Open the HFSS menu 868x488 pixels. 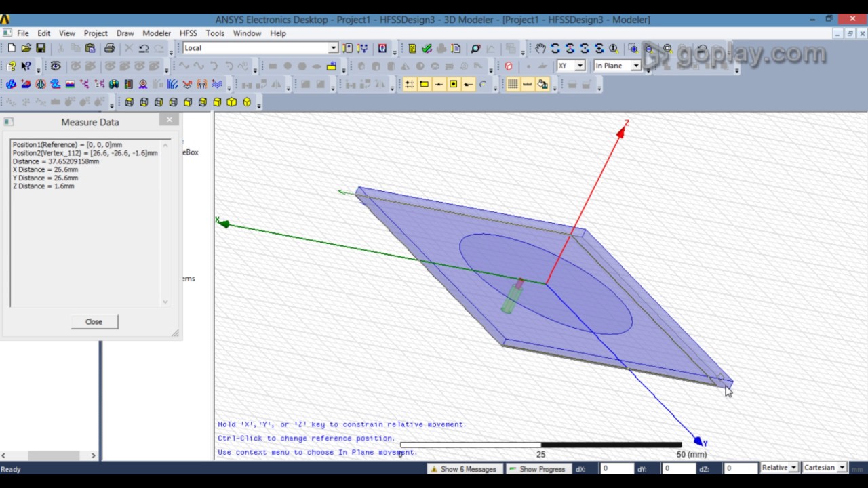point(188,33)
